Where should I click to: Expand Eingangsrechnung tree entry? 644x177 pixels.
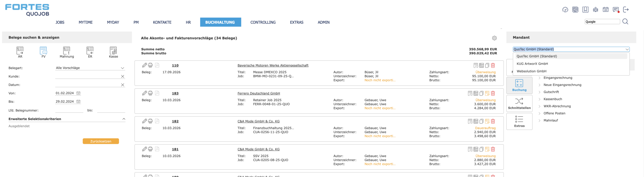coord(539,78)
